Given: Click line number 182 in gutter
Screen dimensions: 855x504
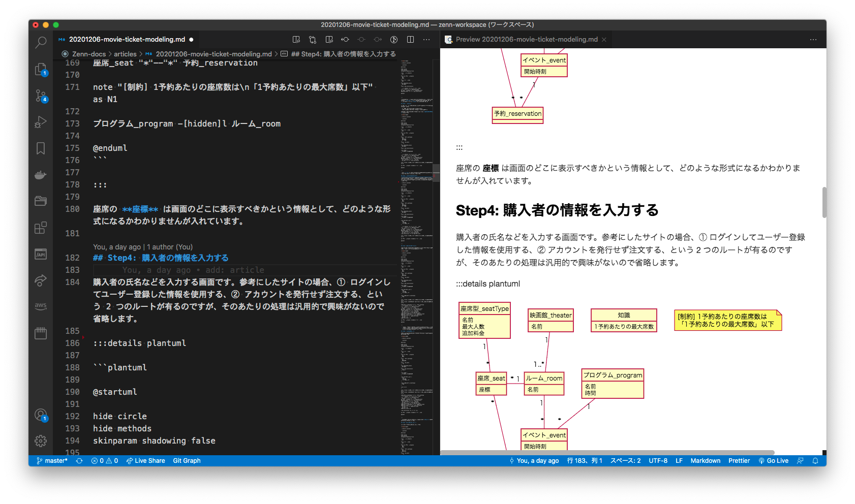Looking at the screenshot, I should 72,258.
